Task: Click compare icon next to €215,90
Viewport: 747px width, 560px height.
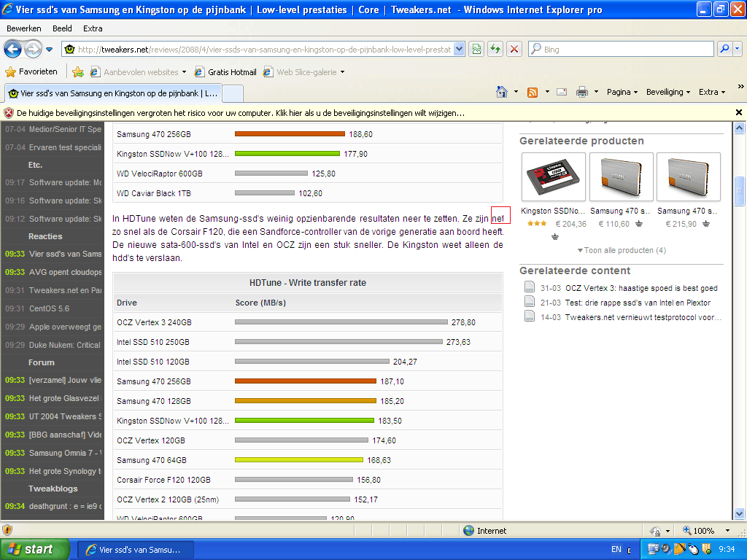Action: 706,224
